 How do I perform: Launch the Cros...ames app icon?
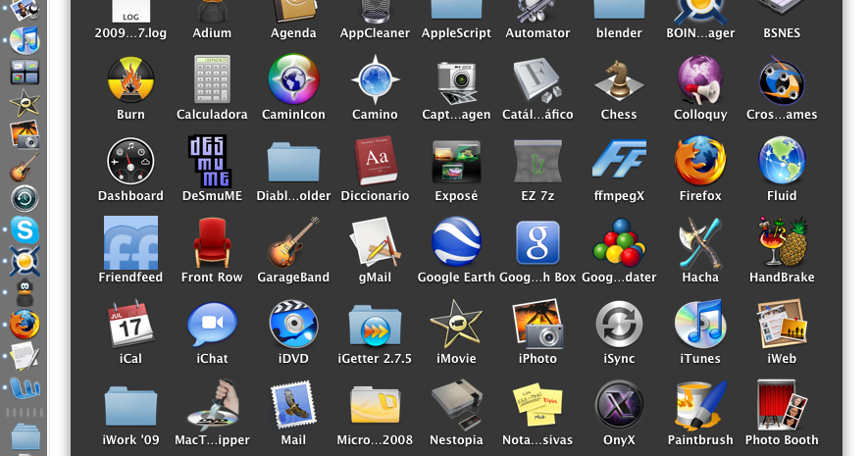tap(782, 80)
